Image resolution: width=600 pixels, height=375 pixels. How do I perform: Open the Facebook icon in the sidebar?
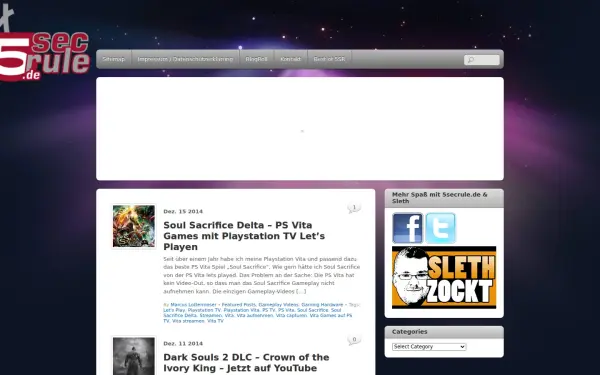tap(408, 228)
